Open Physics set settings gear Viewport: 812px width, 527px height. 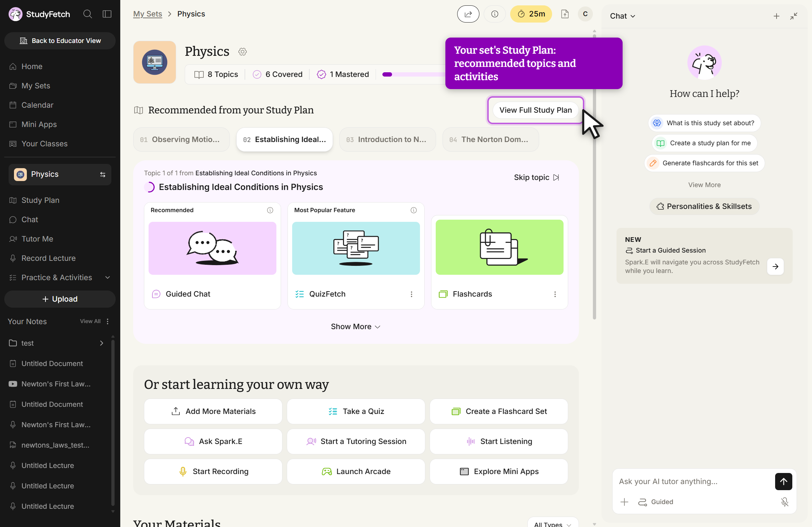[242, 52]
